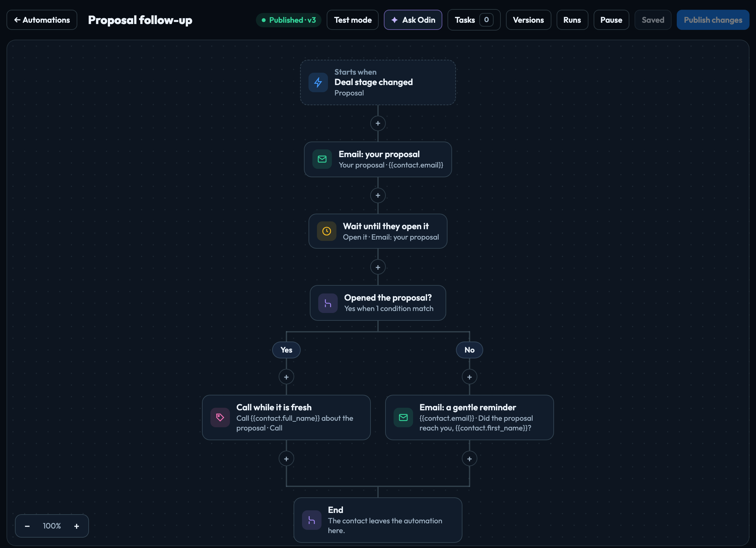The width and height of the screenshot is (756, 548).
Task: Open the Runs history
Action: pos(572,20)
